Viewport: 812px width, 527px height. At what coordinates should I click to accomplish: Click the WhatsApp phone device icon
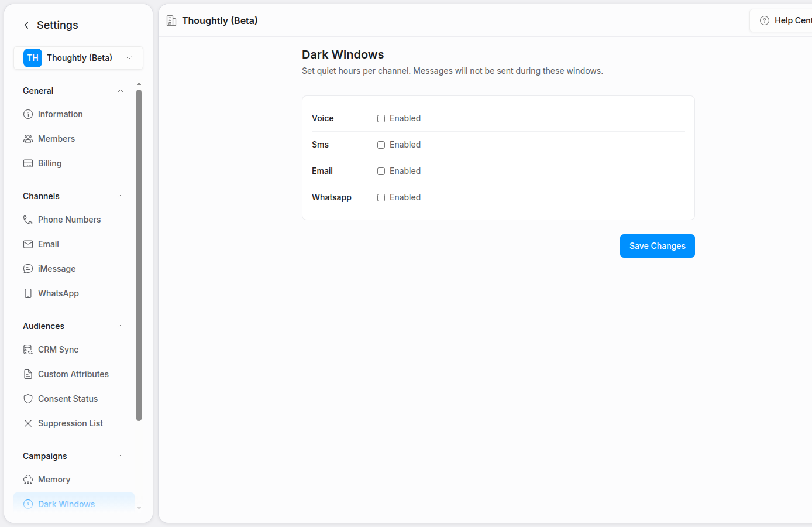tap(28, 293)
